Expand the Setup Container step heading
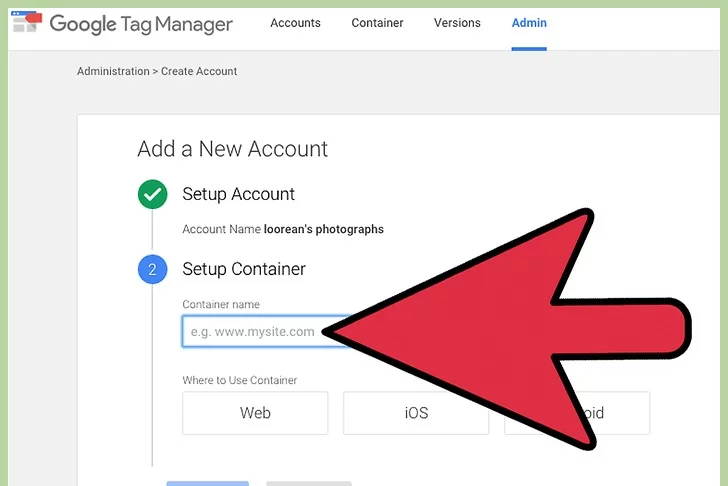The image size is (728, 486). click(x=244, y=269)
